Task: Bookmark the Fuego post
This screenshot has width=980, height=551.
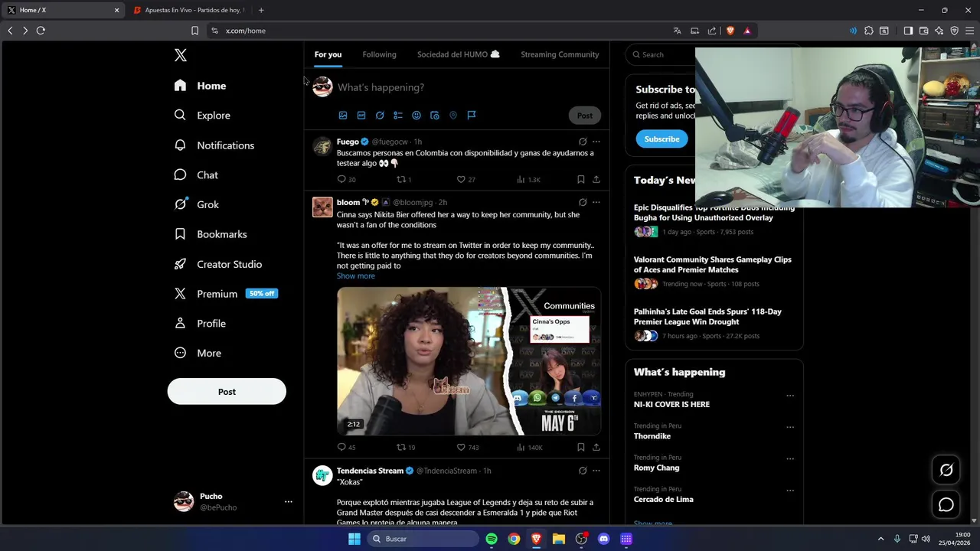Action: click(581, 179)
